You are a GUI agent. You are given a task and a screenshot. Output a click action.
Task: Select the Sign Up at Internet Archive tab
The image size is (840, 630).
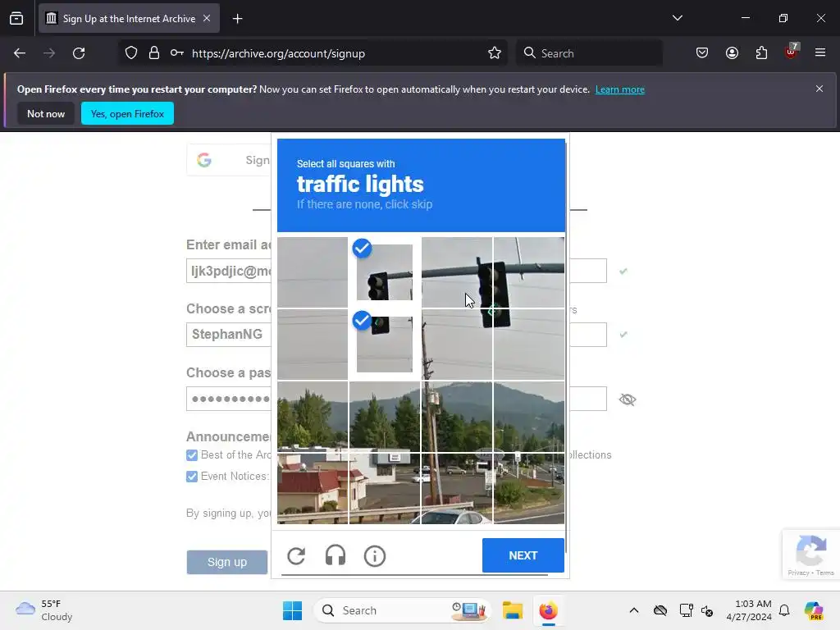[x=129, y=19]
